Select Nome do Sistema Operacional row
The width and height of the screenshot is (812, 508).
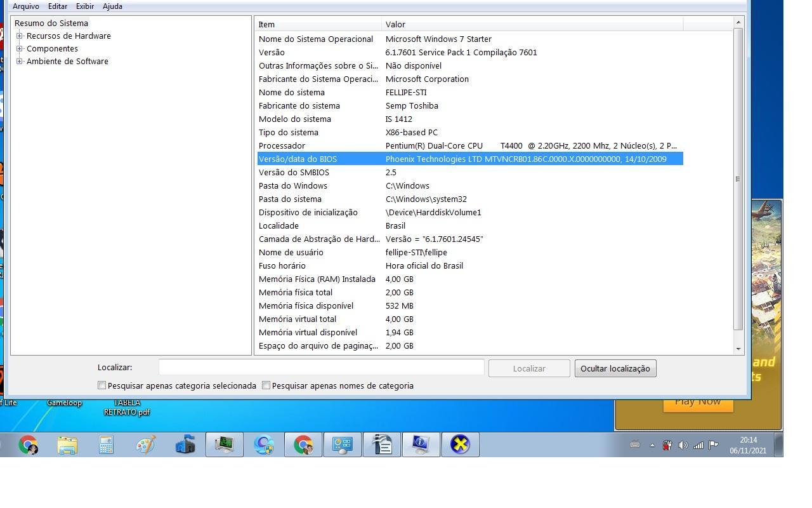click(470, 39)
